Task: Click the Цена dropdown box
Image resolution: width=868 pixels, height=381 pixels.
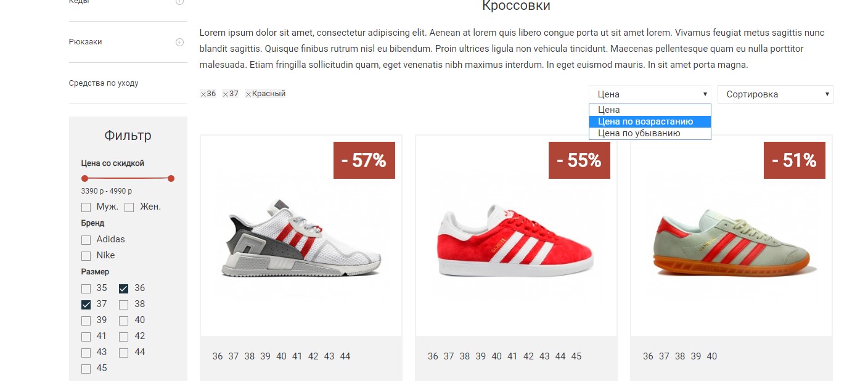Action: click(650, 94)
